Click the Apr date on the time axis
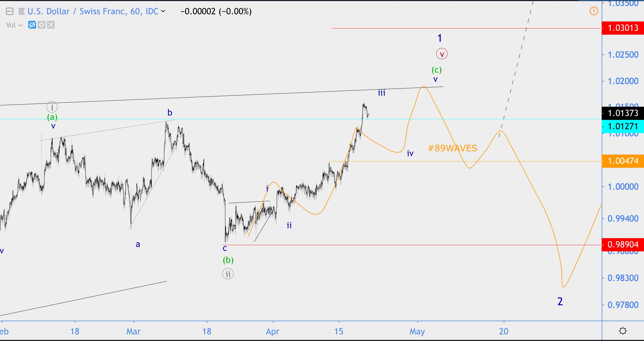 pos(273,332)
